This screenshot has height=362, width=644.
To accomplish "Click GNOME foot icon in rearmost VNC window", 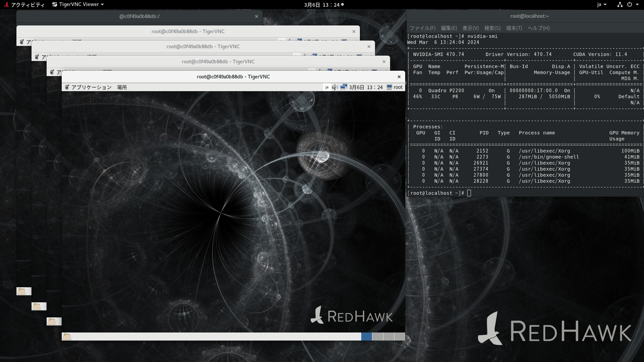I will tap(22, 42).
